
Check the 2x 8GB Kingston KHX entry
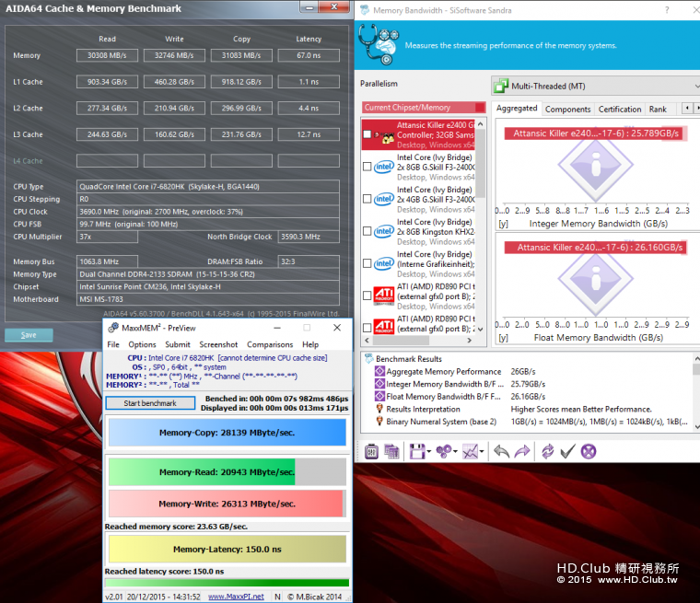point(367,231)
